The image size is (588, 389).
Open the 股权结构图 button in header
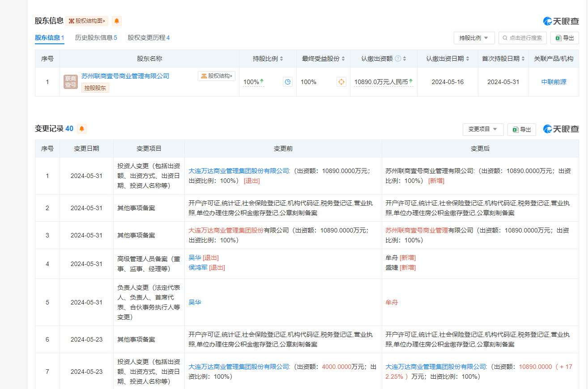(87, 21)
